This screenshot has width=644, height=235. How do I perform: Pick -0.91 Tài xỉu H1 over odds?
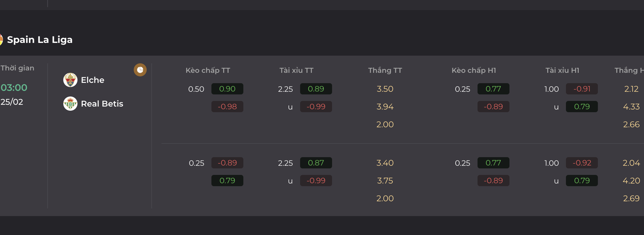pos(582,89)
